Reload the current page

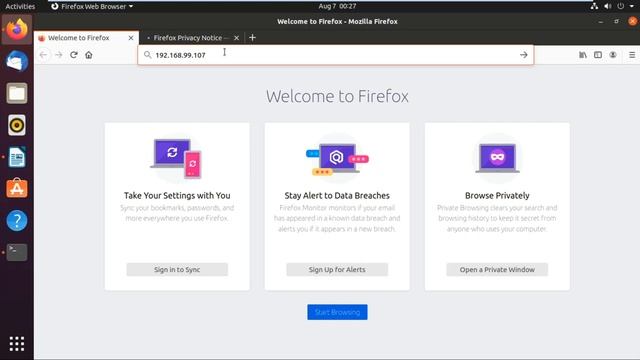click(73, 55)
